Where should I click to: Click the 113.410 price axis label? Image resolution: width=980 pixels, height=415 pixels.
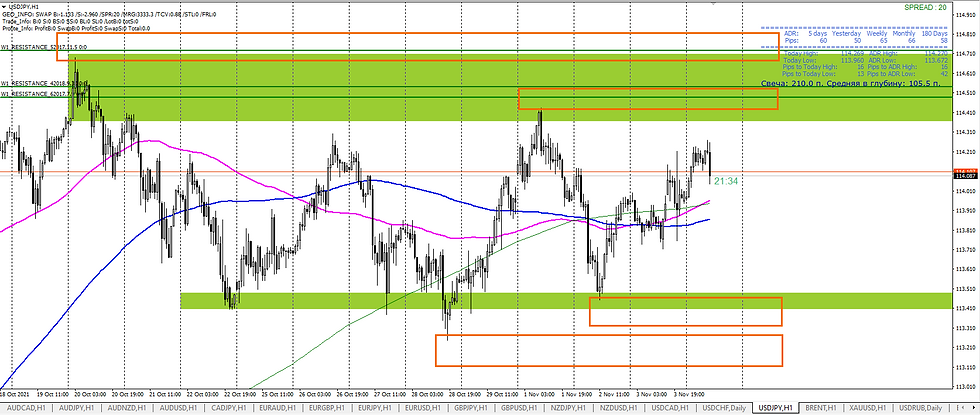pyautogui.click(x=967, y=308)
